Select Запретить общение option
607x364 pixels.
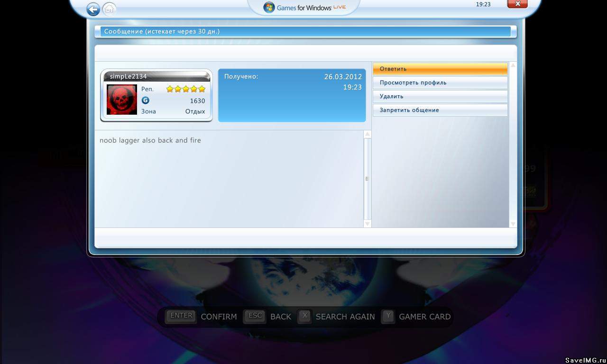[x=440, y=110]
